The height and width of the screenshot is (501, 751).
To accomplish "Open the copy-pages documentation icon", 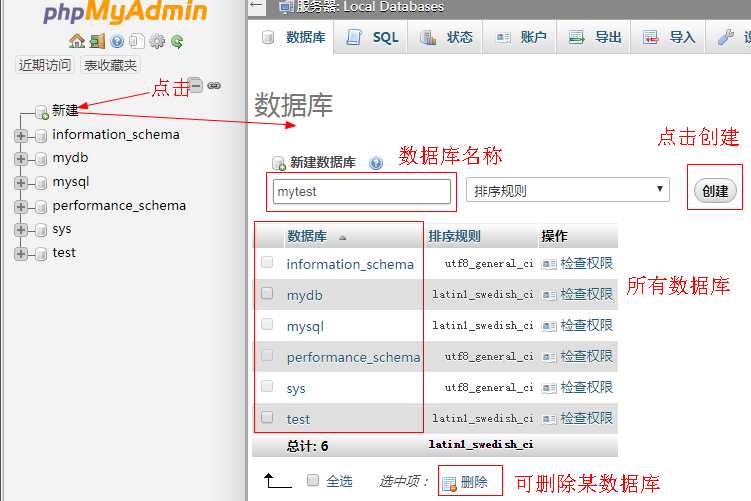I will 137,41.
